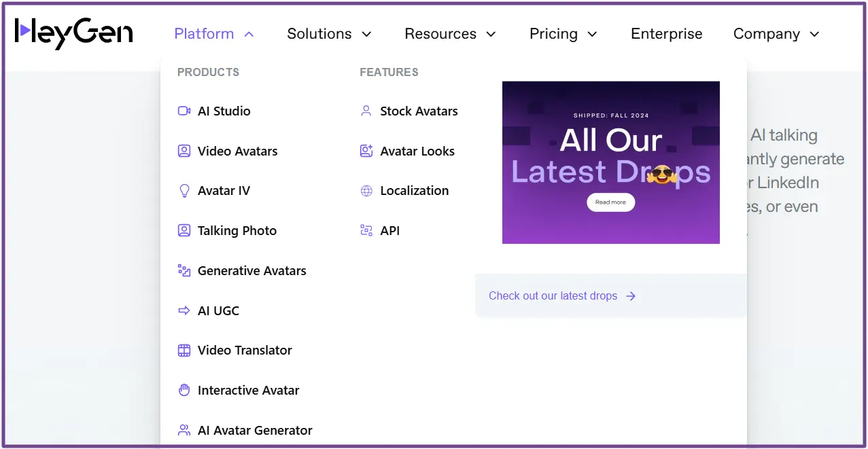
Task: Click the Read more button on the banner
Action: (x=610, y=202)
